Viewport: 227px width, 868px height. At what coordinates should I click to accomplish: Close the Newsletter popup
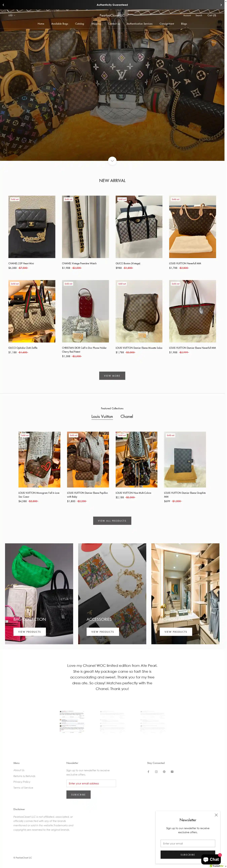216,815
